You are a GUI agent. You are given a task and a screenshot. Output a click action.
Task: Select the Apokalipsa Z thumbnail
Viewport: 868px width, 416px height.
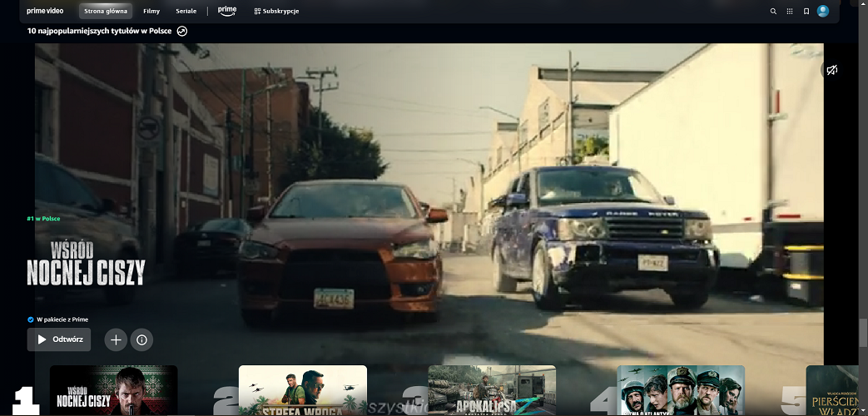coord(492,391)
